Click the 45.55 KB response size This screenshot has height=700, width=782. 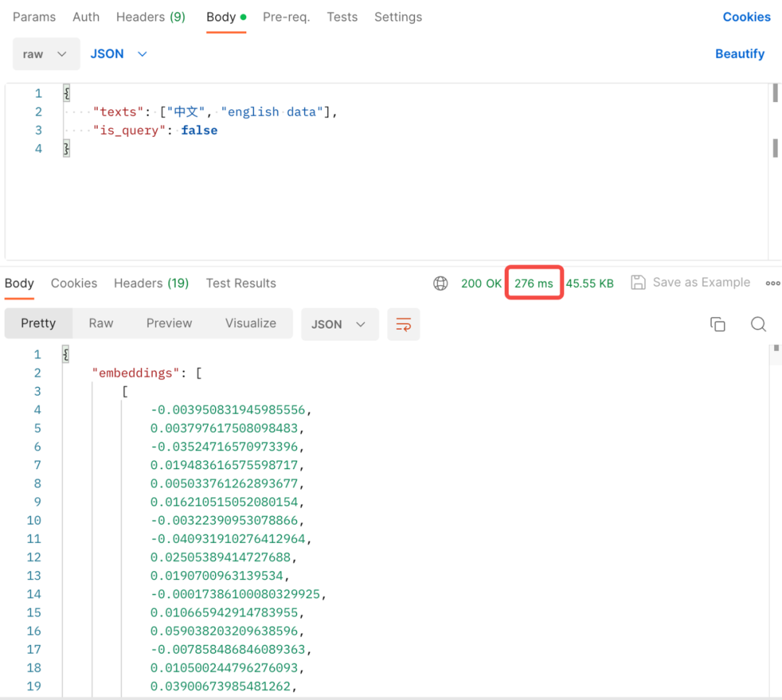point(589,283)
